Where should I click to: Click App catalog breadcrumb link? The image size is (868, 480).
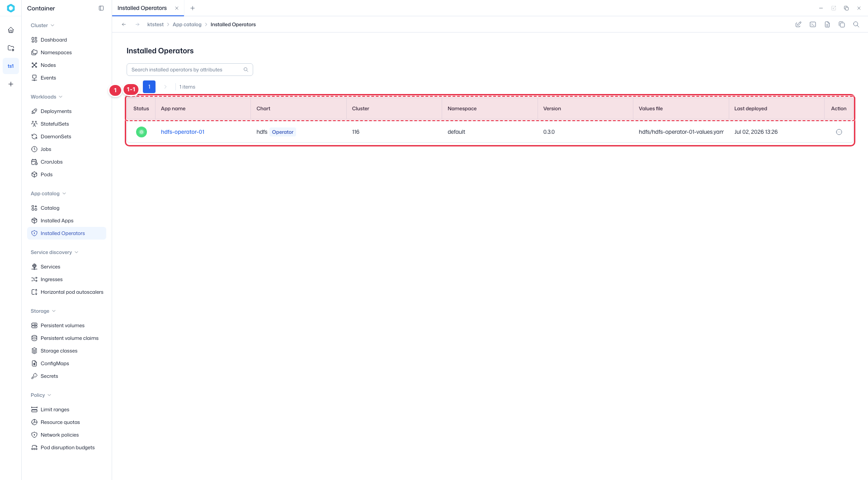tap(187, 24)
